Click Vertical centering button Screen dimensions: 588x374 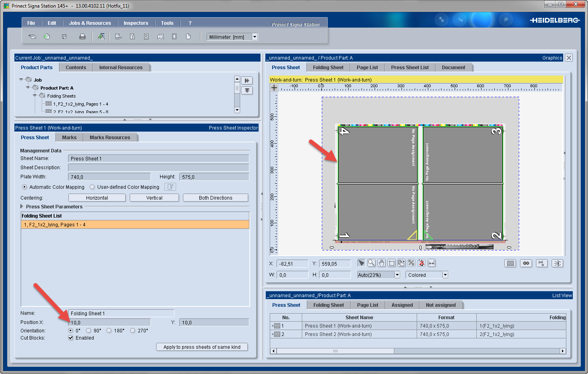pyautogui.click(x=155, y=198)
